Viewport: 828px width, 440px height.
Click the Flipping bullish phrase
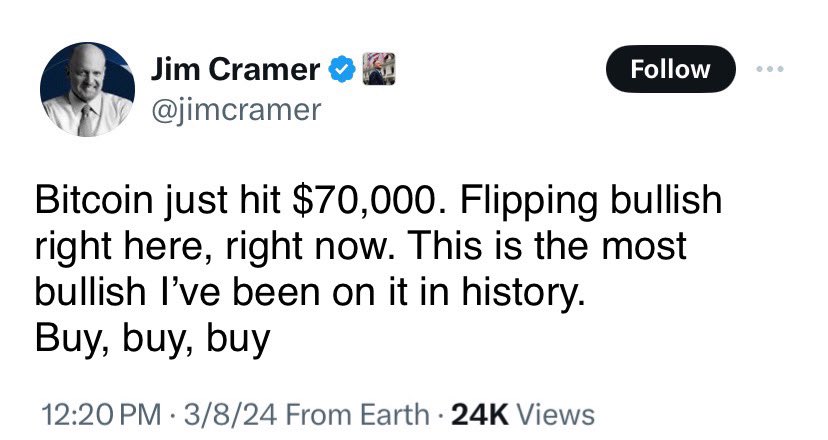point(586,199)
